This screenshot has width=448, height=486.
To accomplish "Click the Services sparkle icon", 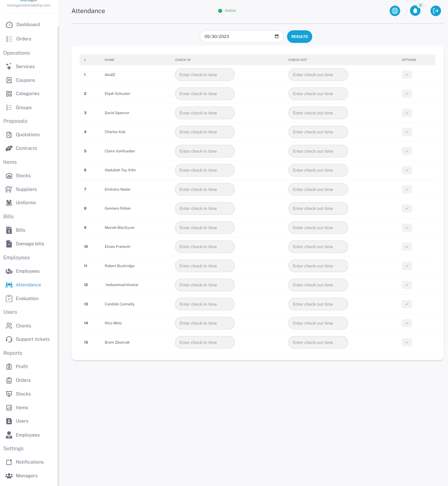I will (x=9, y=67).
